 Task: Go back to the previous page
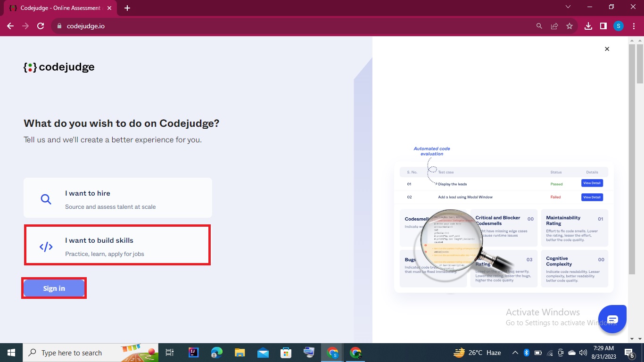pyautogui.click(x=10, y=26)
